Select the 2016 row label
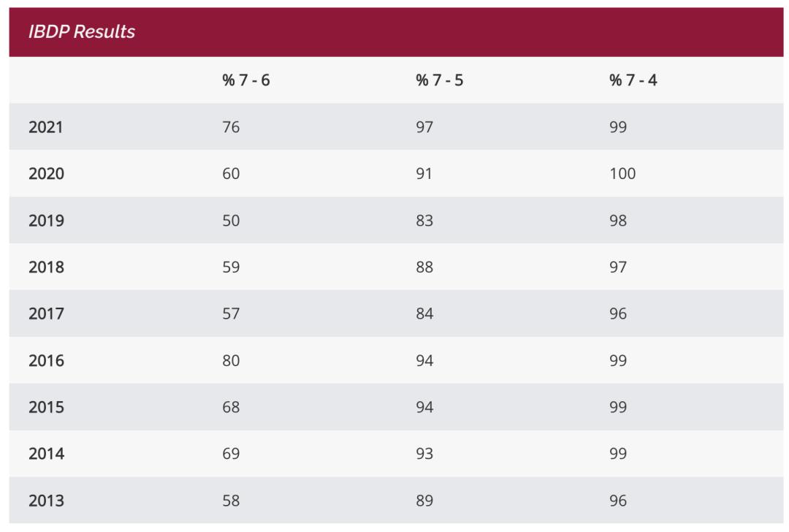Viewport: 789px width, 532px height. [x=46, y=361]
